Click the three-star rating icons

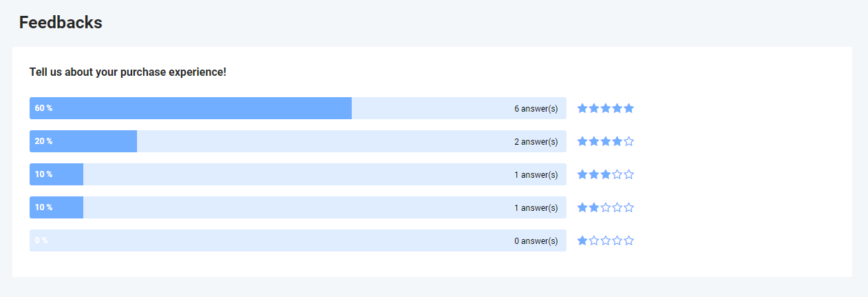[605, 174]
